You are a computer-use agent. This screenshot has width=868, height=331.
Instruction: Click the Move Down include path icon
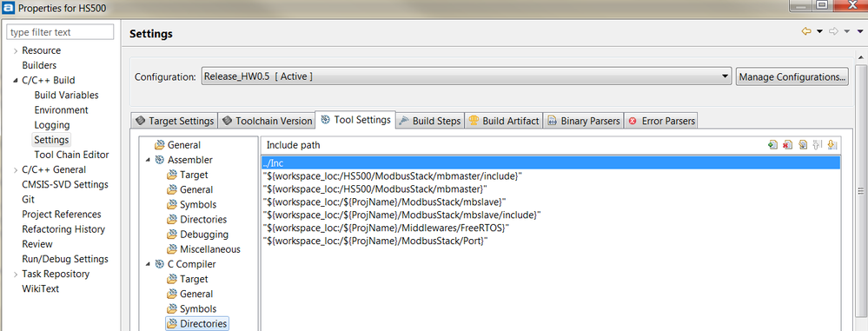832,145
